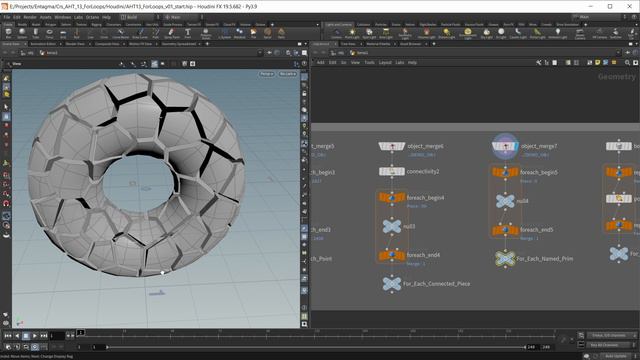Image resolution: width=640 pixels, height=360 pixels.
Task: Add an Environment Light from the shelf
Action: [x=468, y=33]
